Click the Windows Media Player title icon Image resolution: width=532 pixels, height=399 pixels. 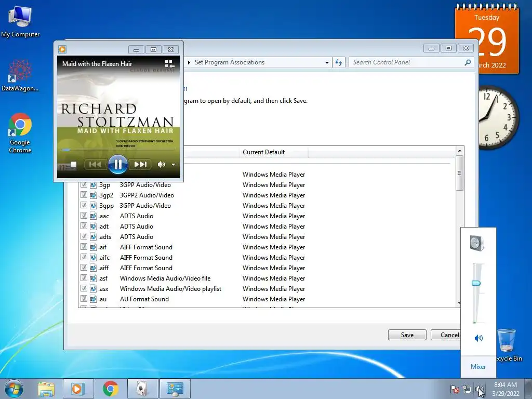(x=62, y=49)
